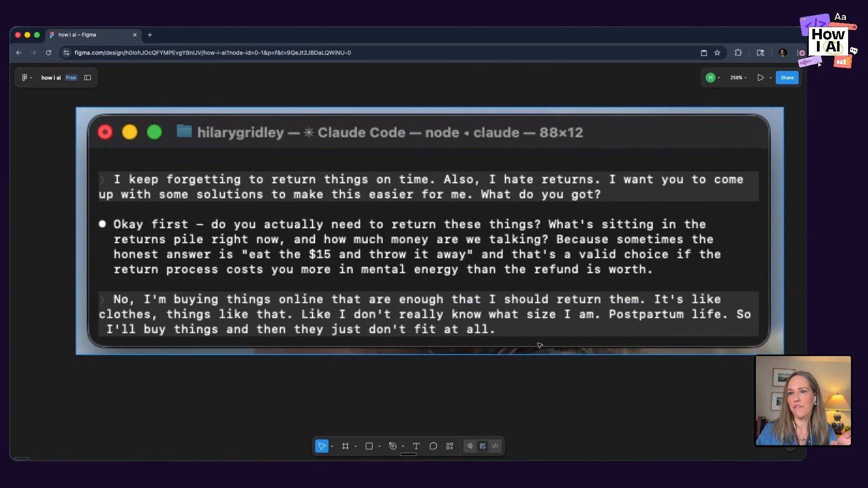Screen dimensions: 868x488
Task: Click the Present play button
Action: click(760, 78)
